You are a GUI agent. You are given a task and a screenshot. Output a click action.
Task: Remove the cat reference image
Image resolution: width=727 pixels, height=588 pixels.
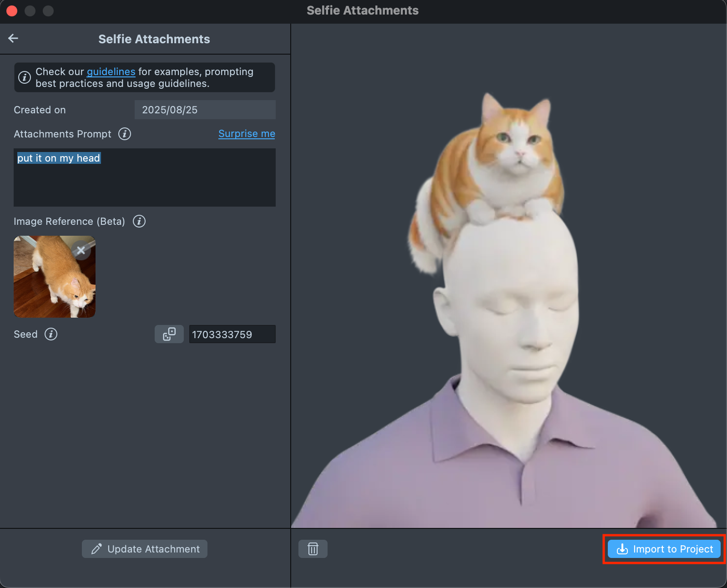click(81, 250)
